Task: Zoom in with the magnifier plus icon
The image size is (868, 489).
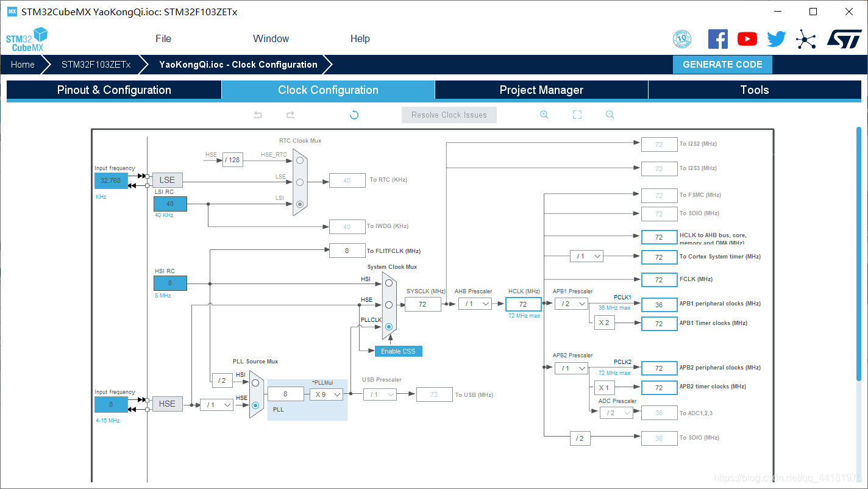Action: [544, 115]
